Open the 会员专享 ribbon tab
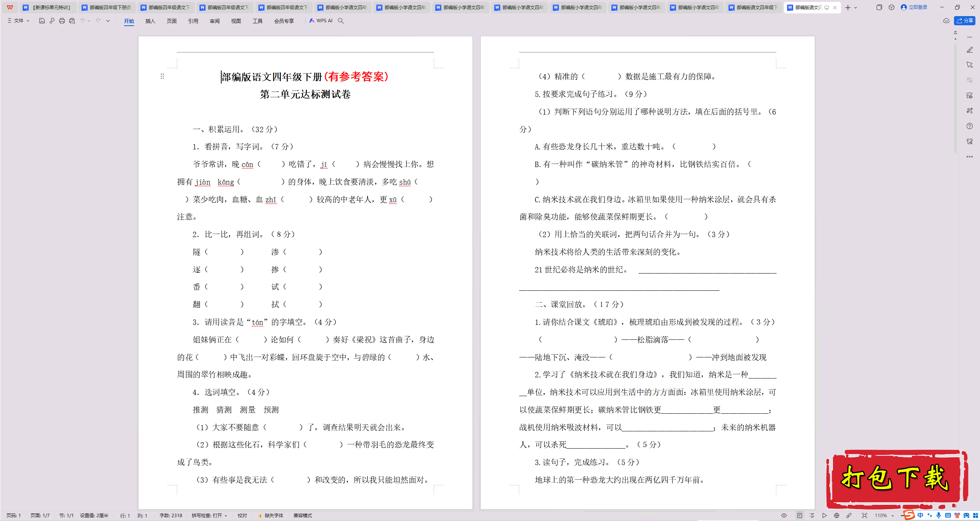980x521 pixels. pos(284,21)
